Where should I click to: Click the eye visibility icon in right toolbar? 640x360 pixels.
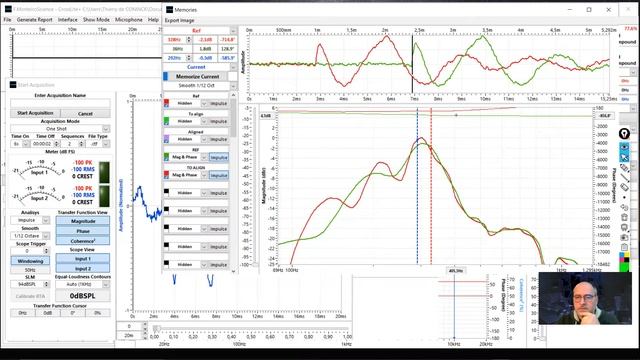pos(624,146)
